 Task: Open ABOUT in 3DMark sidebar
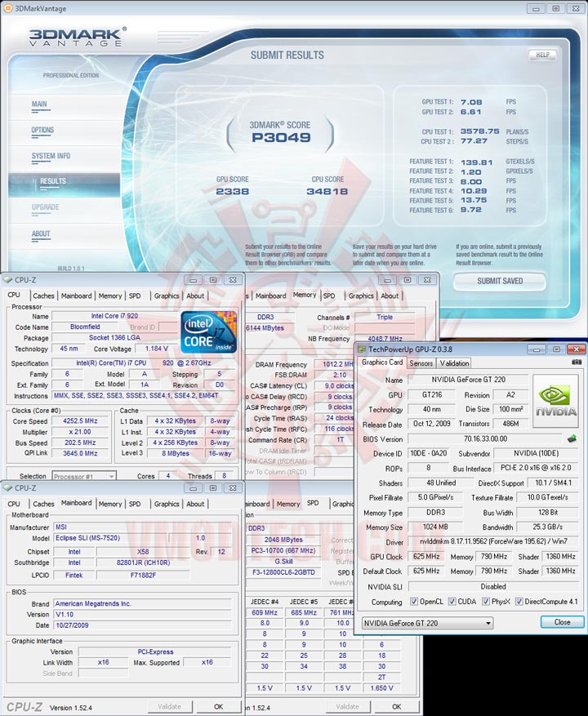[41, 233]
